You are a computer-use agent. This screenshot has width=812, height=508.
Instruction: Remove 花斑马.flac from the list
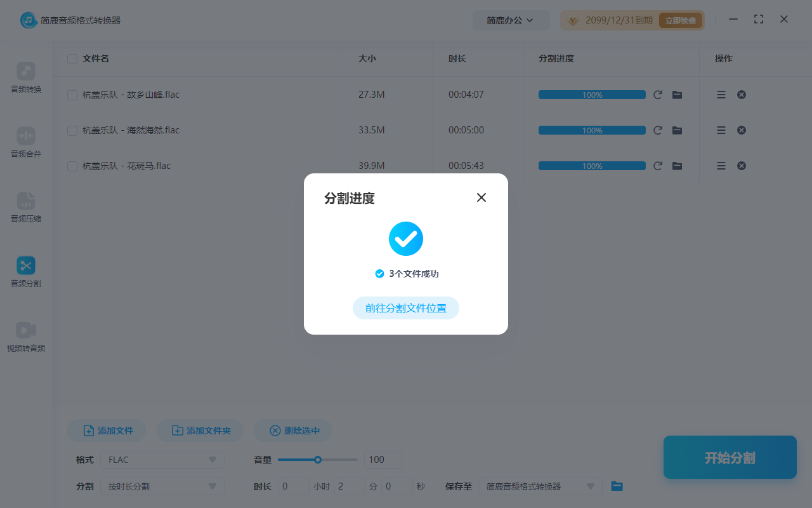tap(741, 165)
